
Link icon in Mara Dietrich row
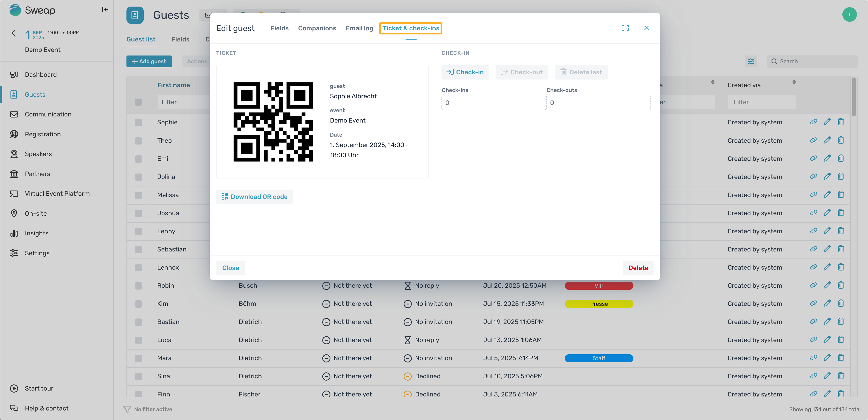(x=813, y=358)
